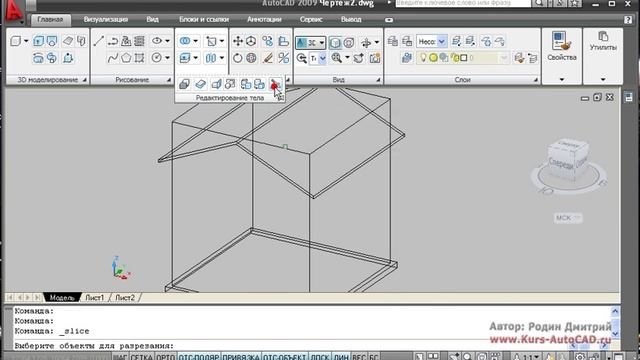This screenshot has height=360, width=640.
Task: Click the Rotate tool icon
Action: point(238,58)
